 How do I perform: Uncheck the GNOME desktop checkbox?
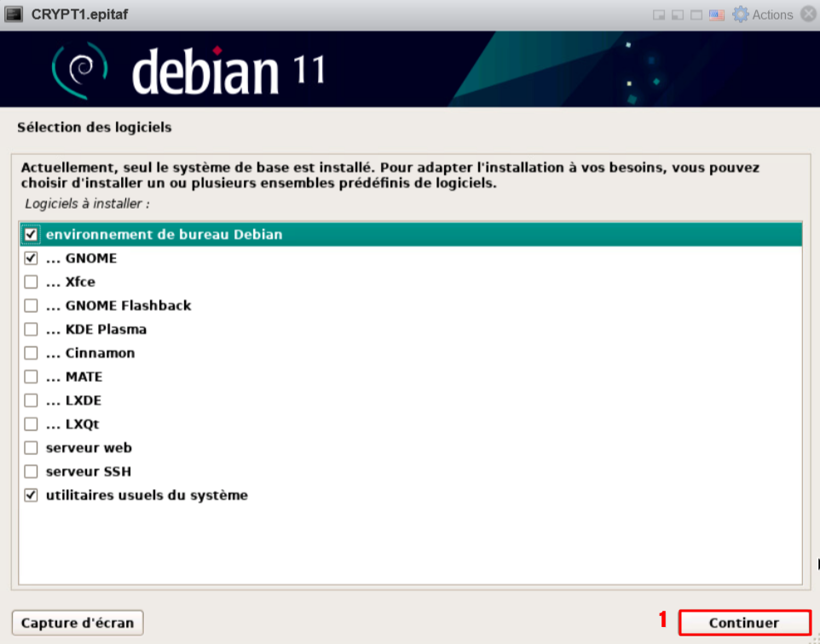[32, 258]
